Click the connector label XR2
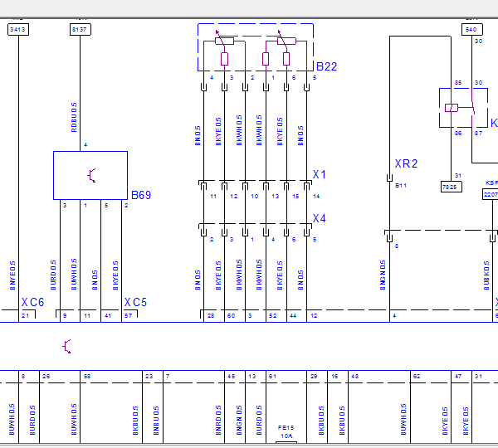The height and width of the screenshot is (448, 498). click(406, 163)
